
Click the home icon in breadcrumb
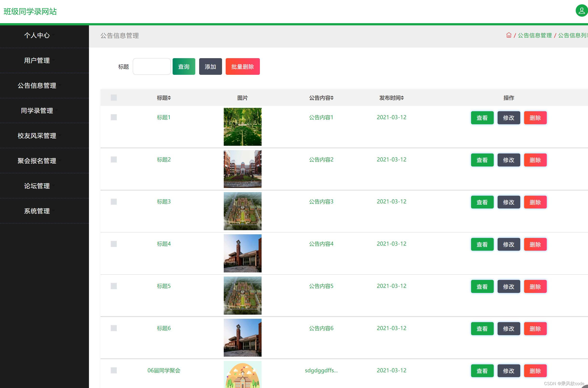(x=508, y=35)
